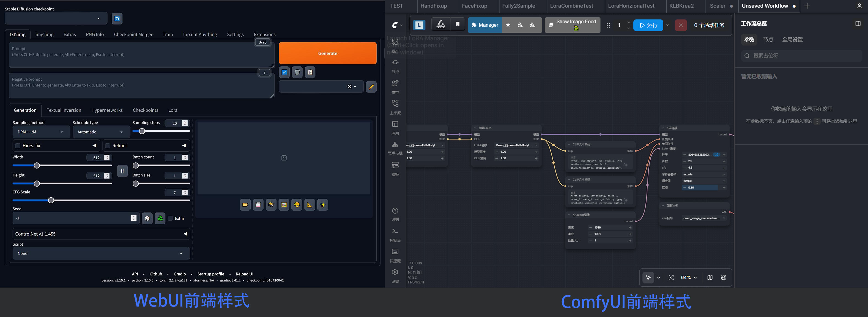Open the Script dropdown set to None

[101, 253]
